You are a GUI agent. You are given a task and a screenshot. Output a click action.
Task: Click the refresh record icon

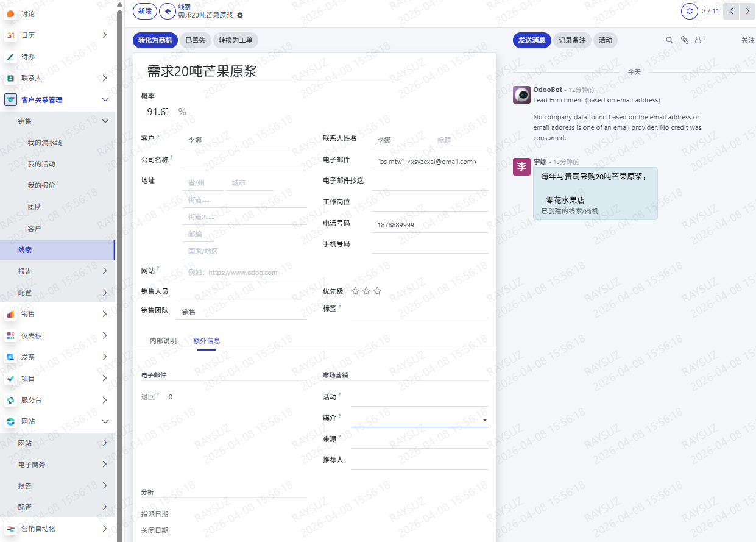(689, 11)
